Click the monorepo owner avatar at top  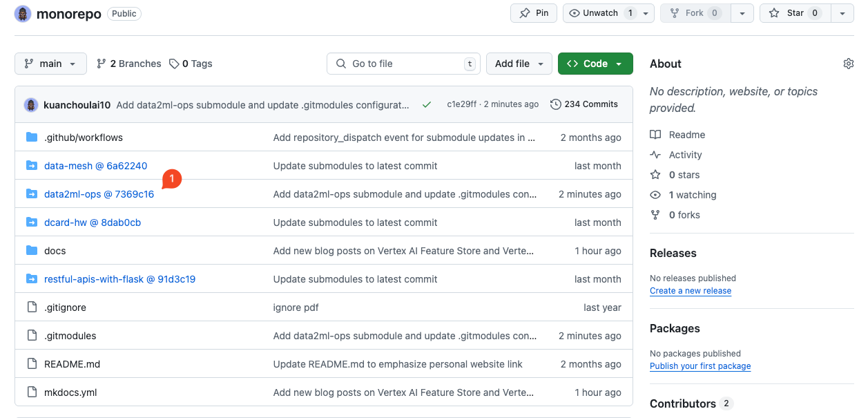click(23, 14)
